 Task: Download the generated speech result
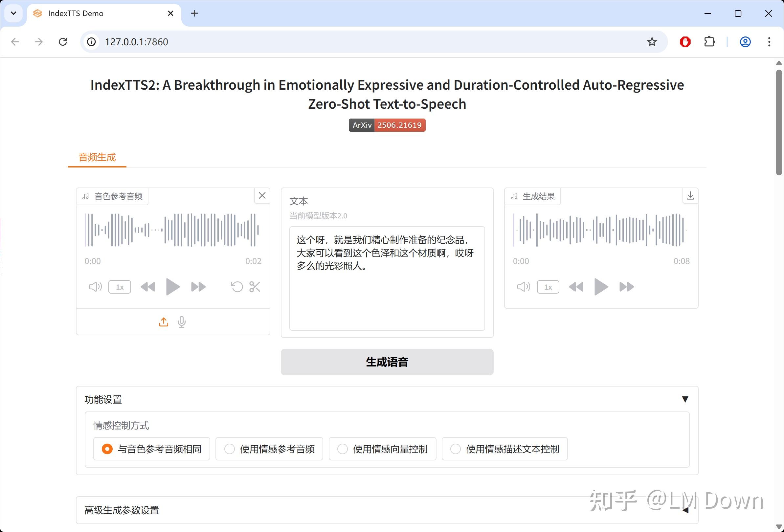tap(690, 196)
